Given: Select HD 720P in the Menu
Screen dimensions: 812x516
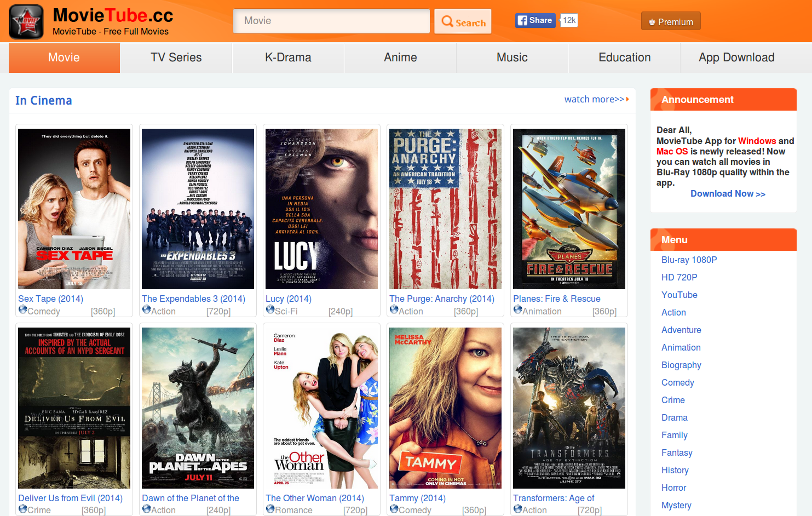Looking at the screenshot, I should click(x=679, y=277).
